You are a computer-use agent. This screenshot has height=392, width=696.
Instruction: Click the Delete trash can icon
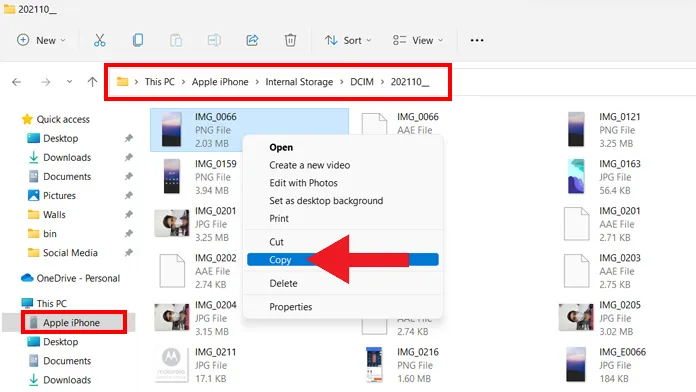[290, 40]
